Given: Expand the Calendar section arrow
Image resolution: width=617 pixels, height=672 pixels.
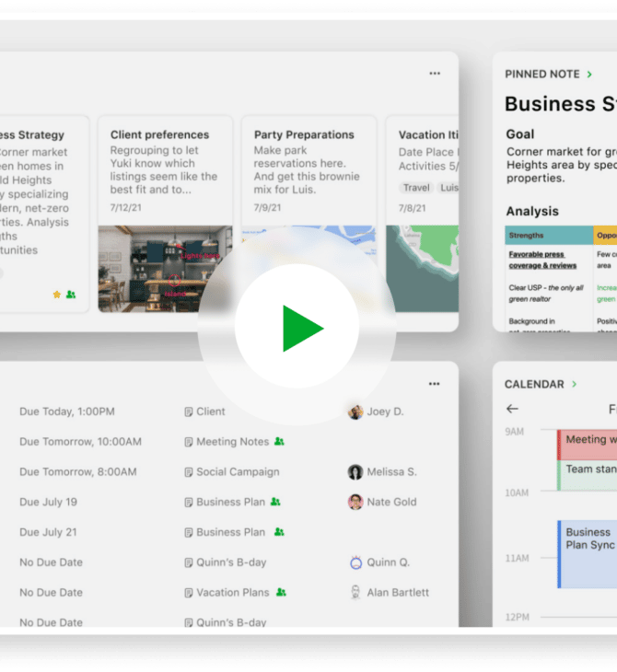Looking at the screenshot, I should pos(575,384).
